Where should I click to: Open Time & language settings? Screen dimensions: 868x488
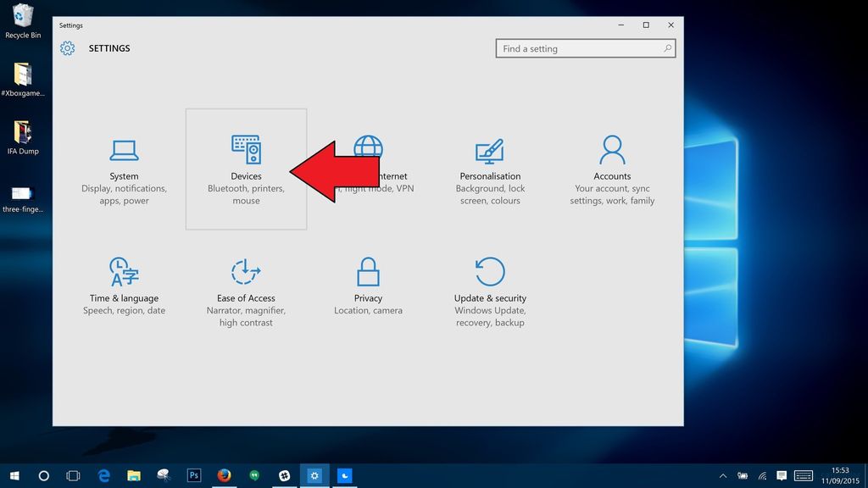(124, 288)
